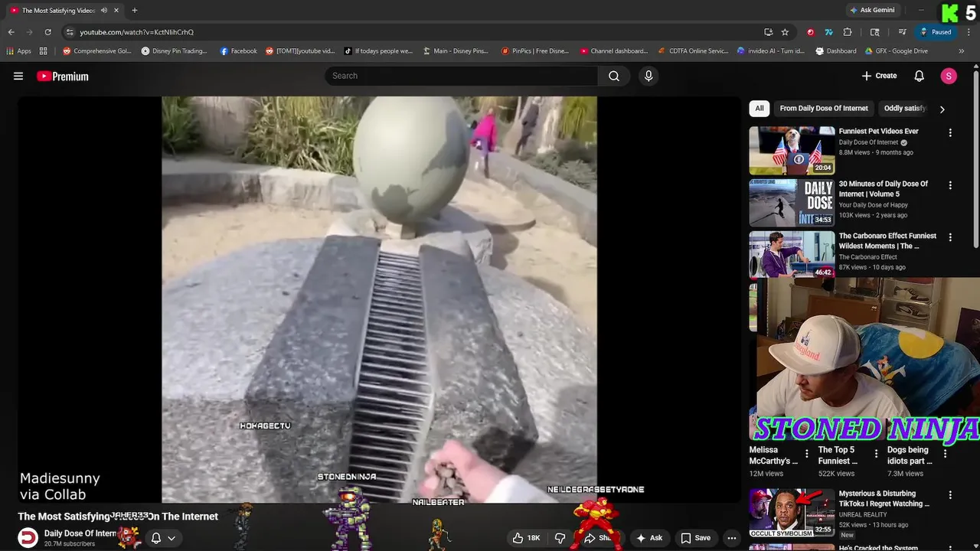The width and height of the screenshot is (980, 551).
Task: Open the Chrome extensions puzzle icon
Action: pyautogui.click(x=848, y=32)
